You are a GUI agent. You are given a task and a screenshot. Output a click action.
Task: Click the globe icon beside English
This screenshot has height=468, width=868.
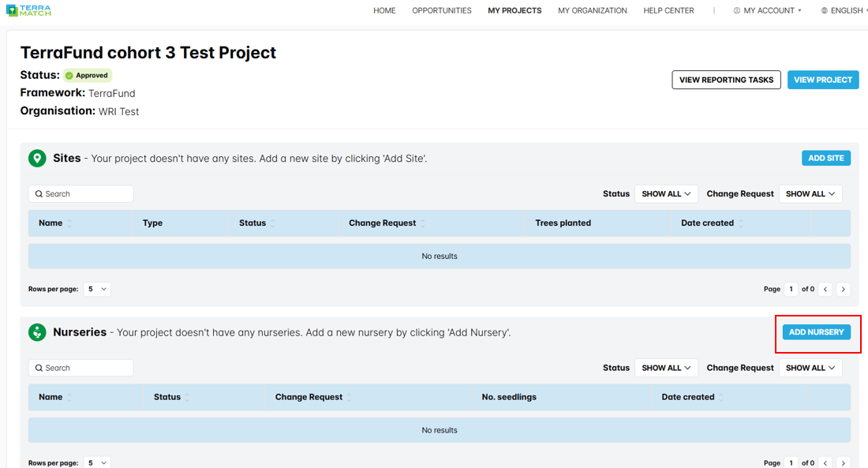[x=825, y=10]
